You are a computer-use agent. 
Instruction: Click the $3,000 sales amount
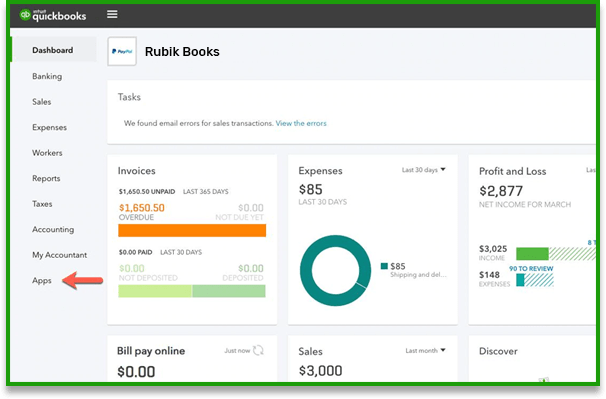point(320,370)
